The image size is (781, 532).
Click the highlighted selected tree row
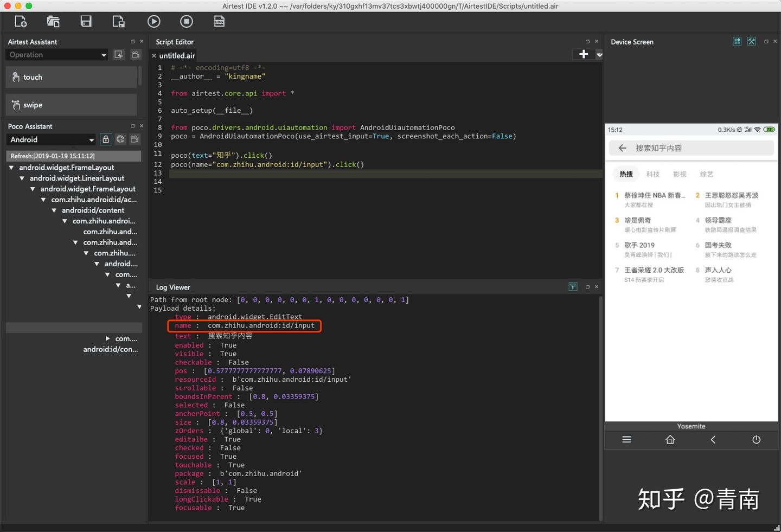point(74,328)
